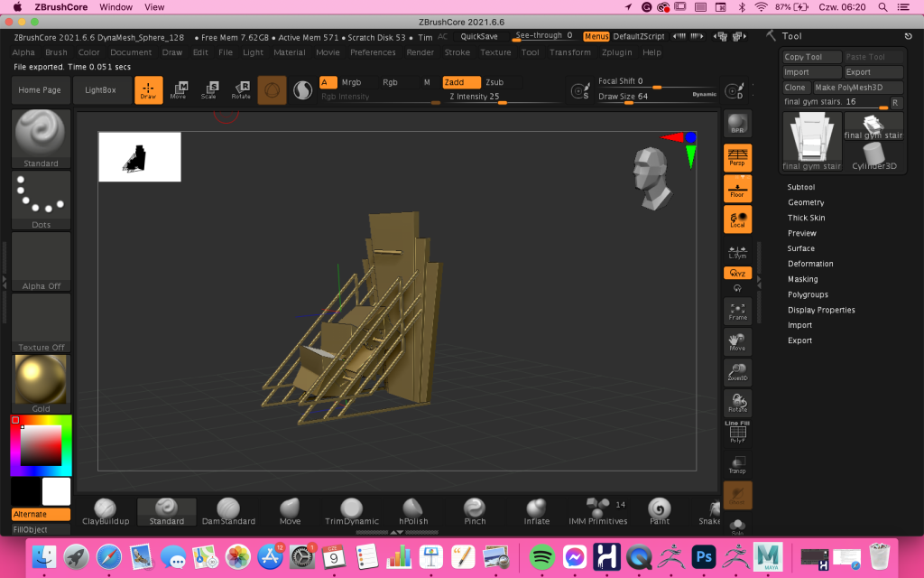Activate Draw mode in the top toolbar
The height and width of the screenshot is (578, 924).
click(x=149, y=90)
